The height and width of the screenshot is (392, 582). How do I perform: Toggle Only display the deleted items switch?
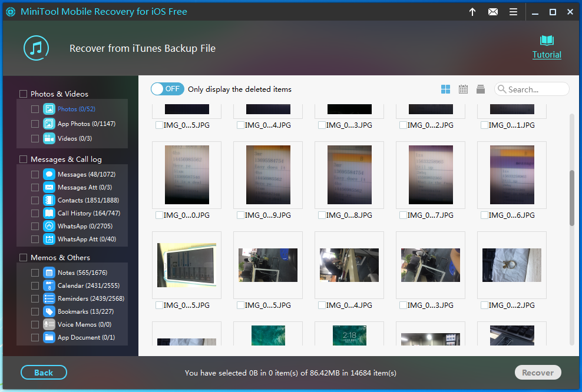point(167,89)
